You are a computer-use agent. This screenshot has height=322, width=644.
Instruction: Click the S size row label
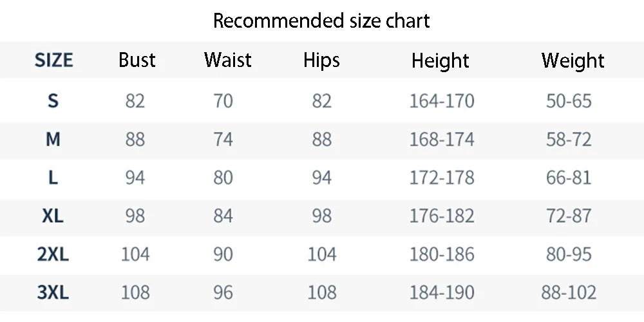[53, 101]
